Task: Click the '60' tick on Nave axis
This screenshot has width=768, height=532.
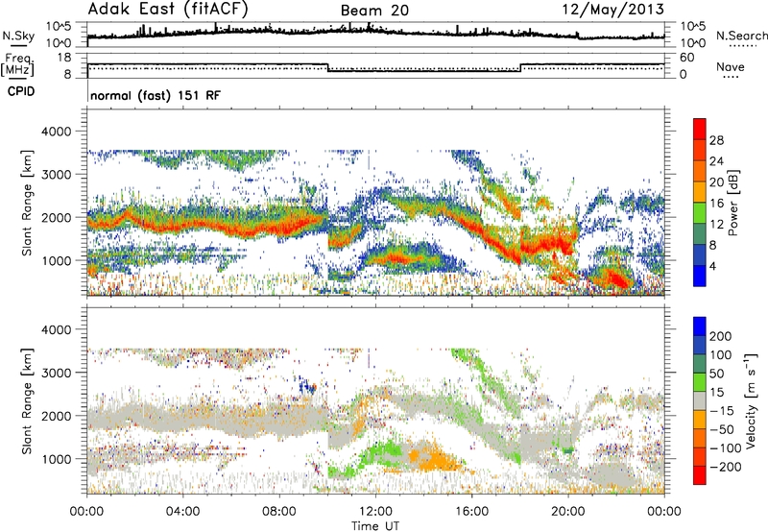Action: (x=686, y=58)
